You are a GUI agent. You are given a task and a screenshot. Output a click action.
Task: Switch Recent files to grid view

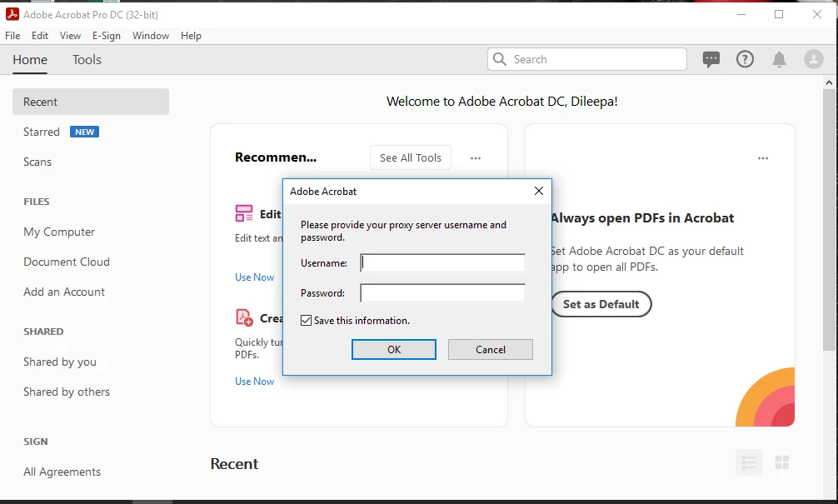[782, 462]
